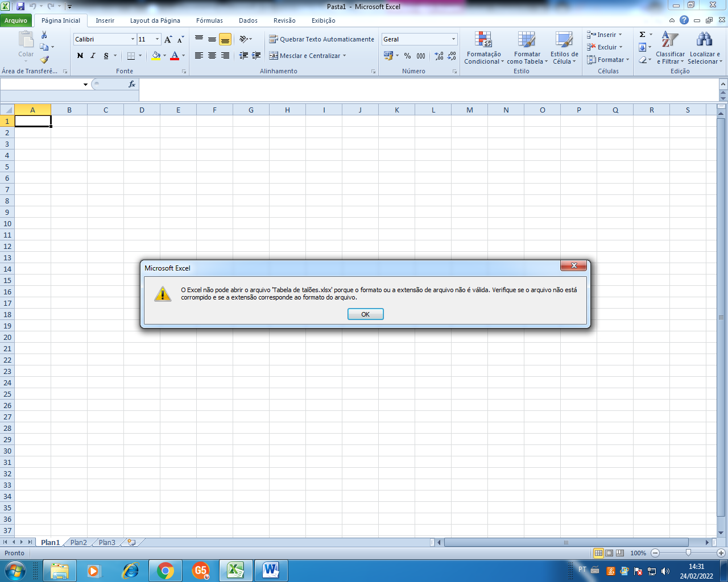Align text right
The height and width of the screenshot is (582, 728).
pos(225,56)
